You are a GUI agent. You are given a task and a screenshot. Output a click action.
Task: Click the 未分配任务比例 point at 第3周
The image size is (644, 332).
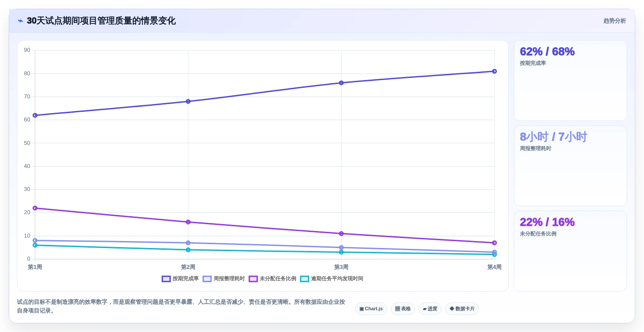tap(341, 234)
